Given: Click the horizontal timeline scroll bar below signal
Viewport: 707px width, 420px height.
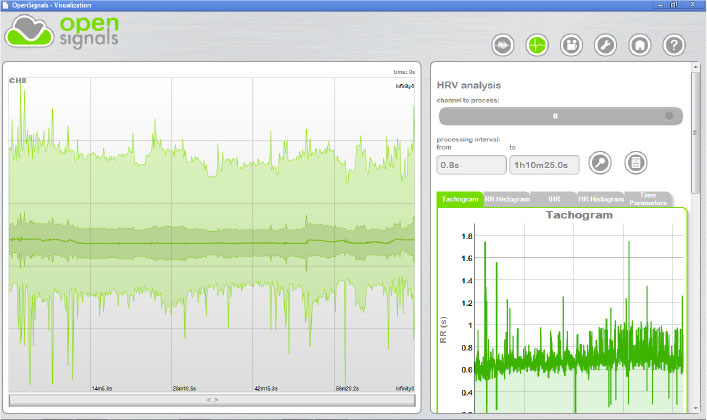Looking at the screenshot, I should coord(212,399).
